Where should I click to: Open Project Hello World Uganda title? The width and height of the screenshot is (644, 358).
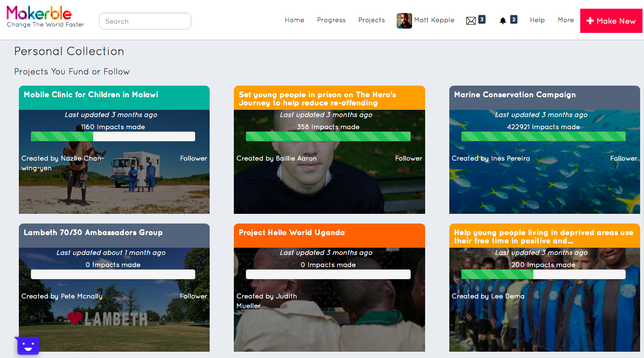coord(292,232)
